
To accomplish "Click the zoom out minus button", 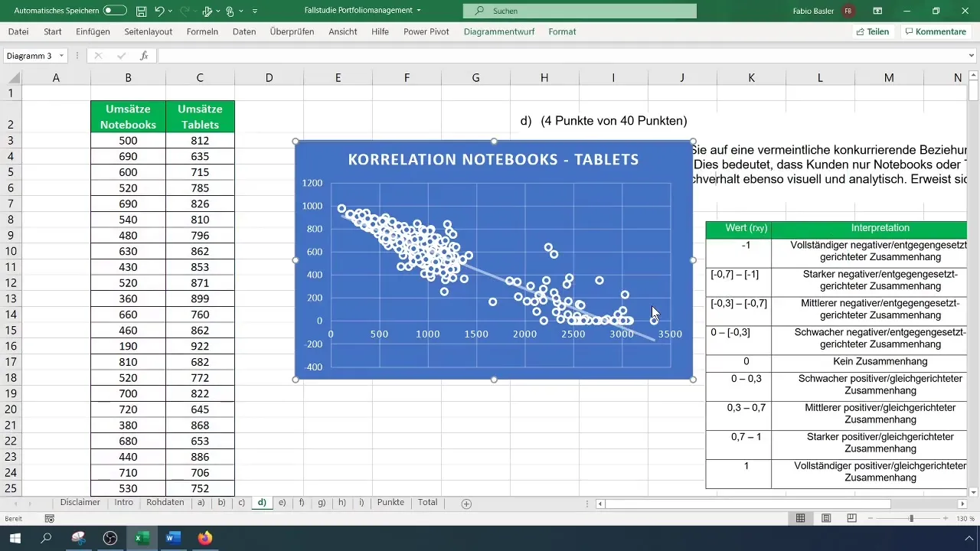I will pos(870,519).
